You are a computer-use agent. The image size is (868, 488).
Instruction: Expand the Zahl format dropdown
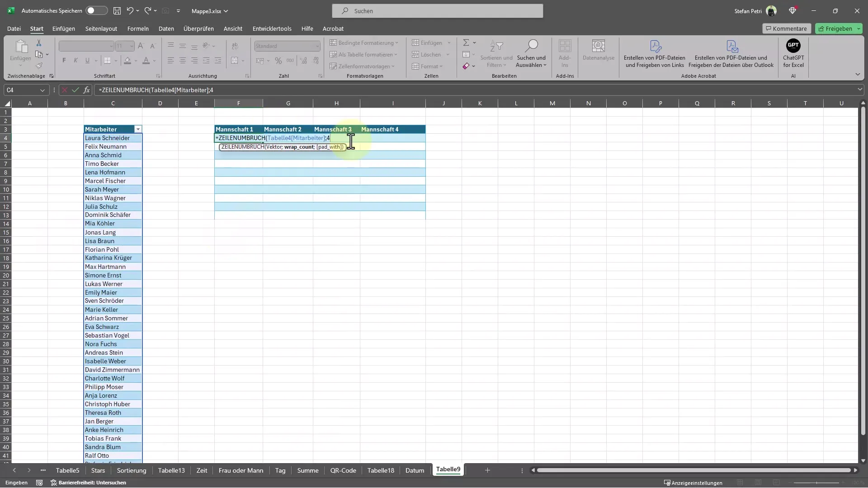(x=316, y=45)
